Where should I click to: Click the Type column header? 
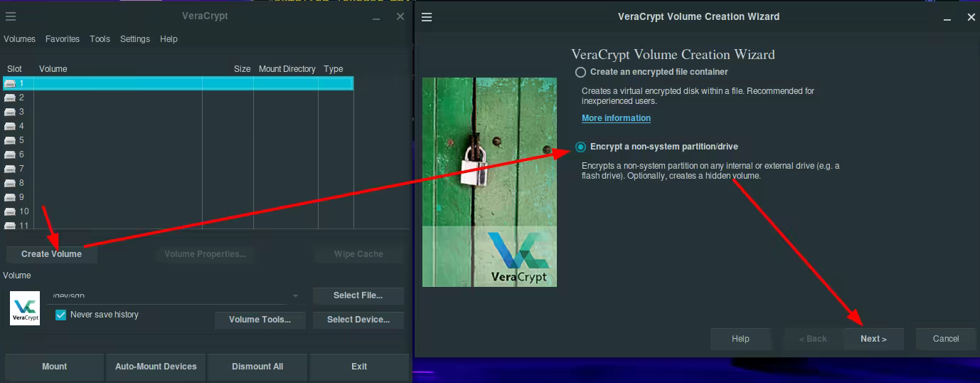click(334, 69)
